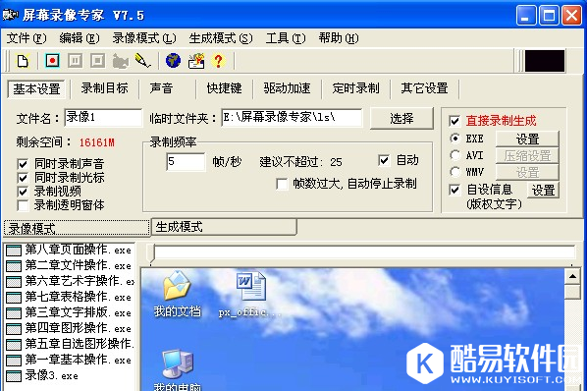Click the app icon in the title bar
The width and height of the screenshot is (588, 391).
(10, 15)
